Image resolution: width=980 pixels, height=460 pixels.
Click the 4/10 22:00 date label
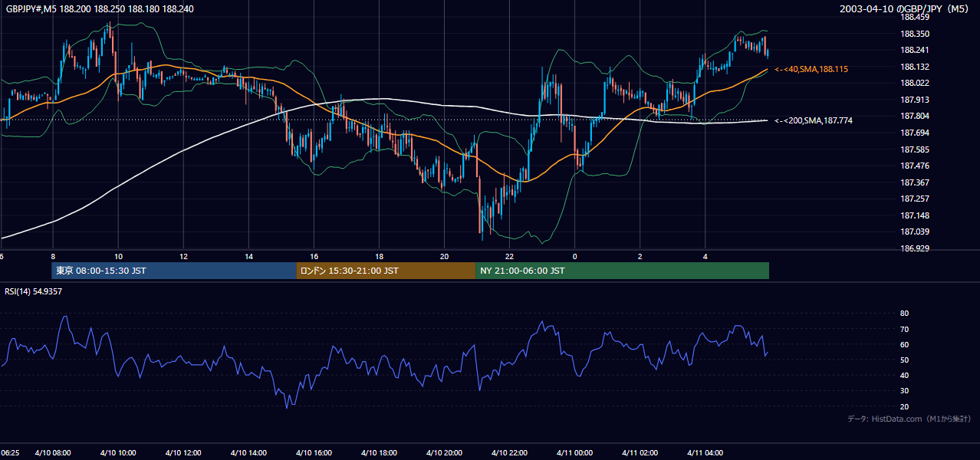pos(509,453)
